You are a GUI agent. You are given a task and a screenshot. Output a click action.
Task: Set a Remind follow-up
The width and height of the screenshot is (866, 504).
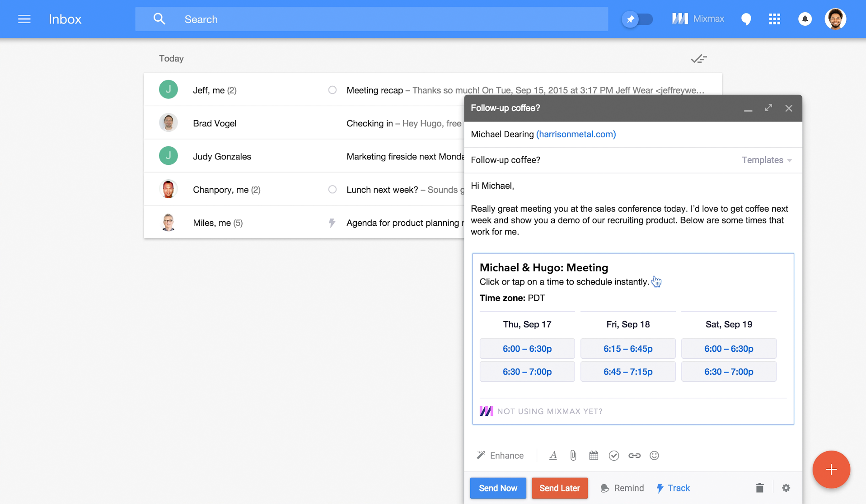[623, 488]
